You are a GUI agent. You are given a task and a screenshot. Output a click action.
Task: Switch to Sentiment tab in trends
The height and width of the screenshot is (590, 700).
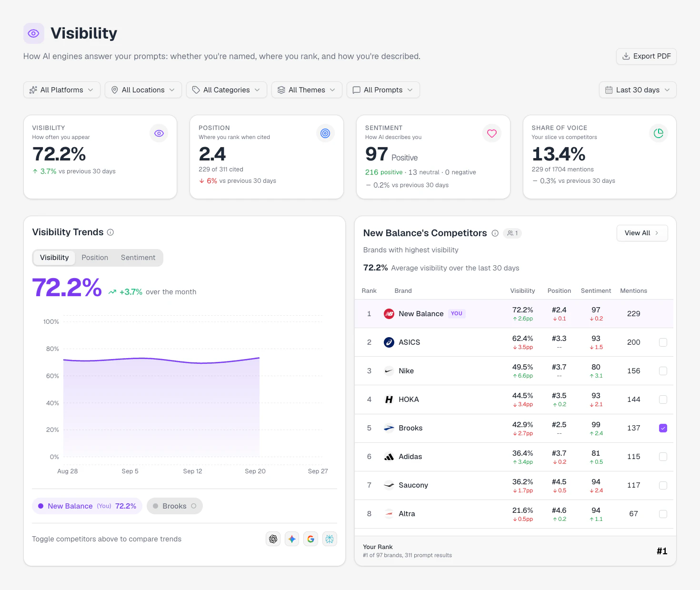(x=138, y=258)
